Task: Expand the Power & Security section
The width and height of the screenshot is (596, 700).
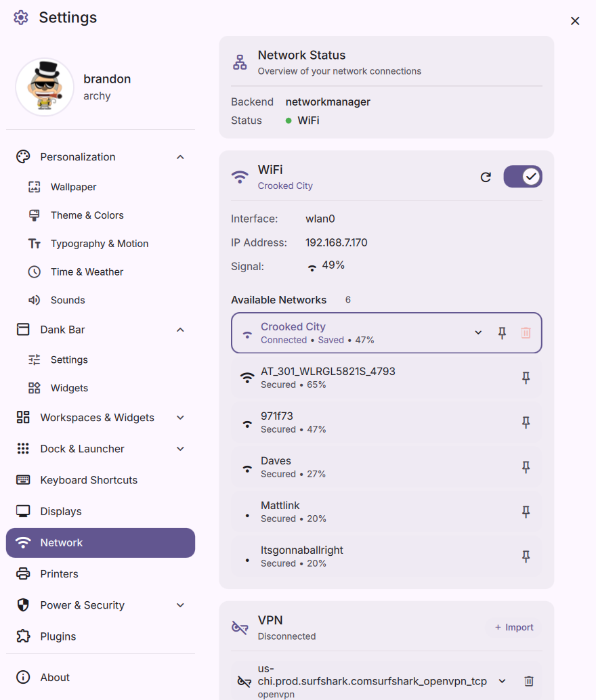Action: coord(180,605)
